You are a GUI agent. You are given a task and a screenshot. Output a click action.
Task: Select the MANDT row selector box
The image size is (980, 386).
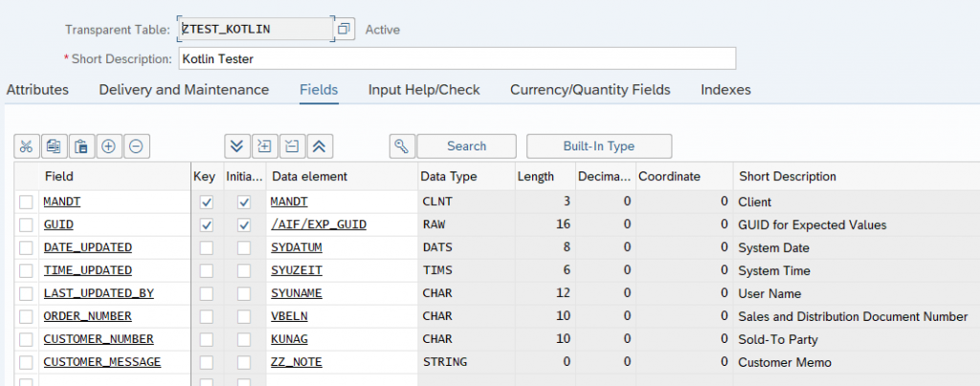pos(26,202)
